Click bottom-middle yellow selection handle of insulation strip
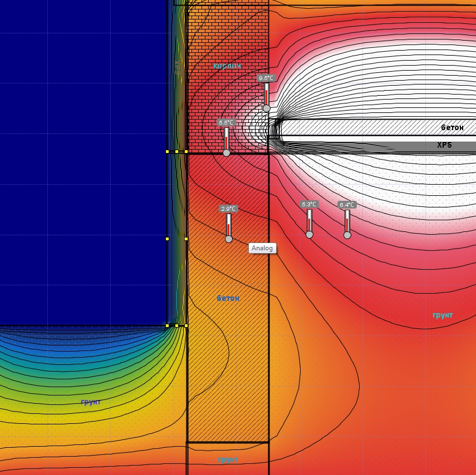Image resolution: width=476 pixels, height=475 pixels. [x=176, y=326]
